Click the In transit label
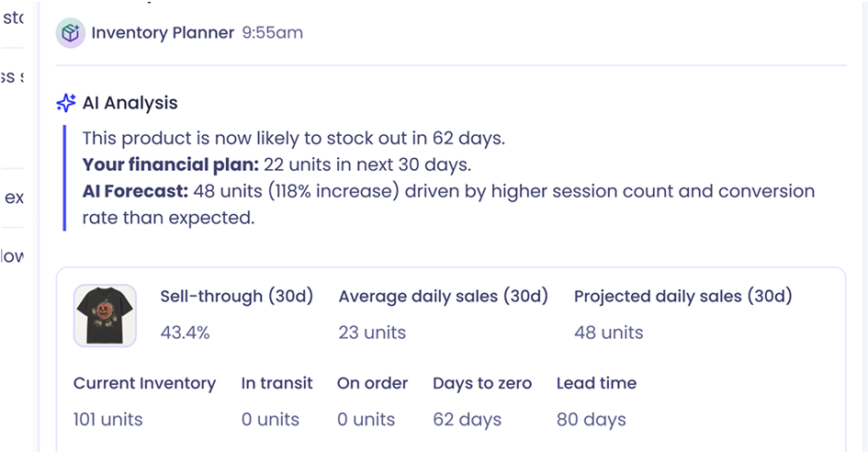Screen dimensions: 868x452 (x=276, y=383)
